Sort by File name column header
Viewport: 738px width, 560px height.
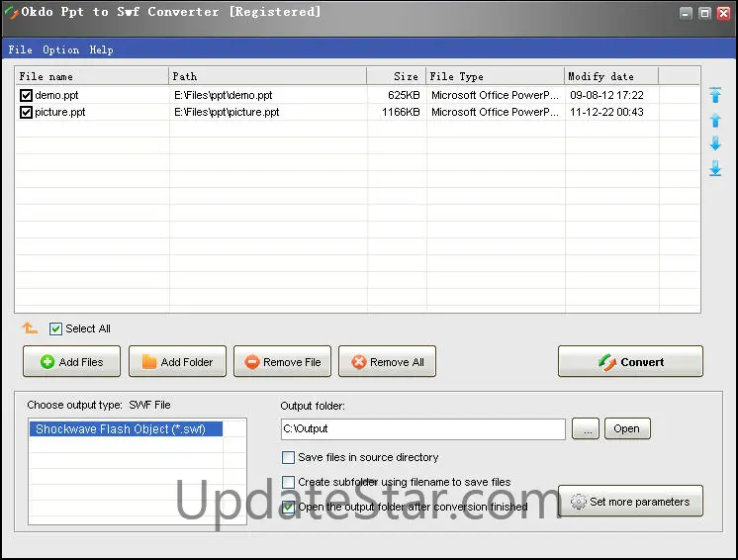(92, 76)
